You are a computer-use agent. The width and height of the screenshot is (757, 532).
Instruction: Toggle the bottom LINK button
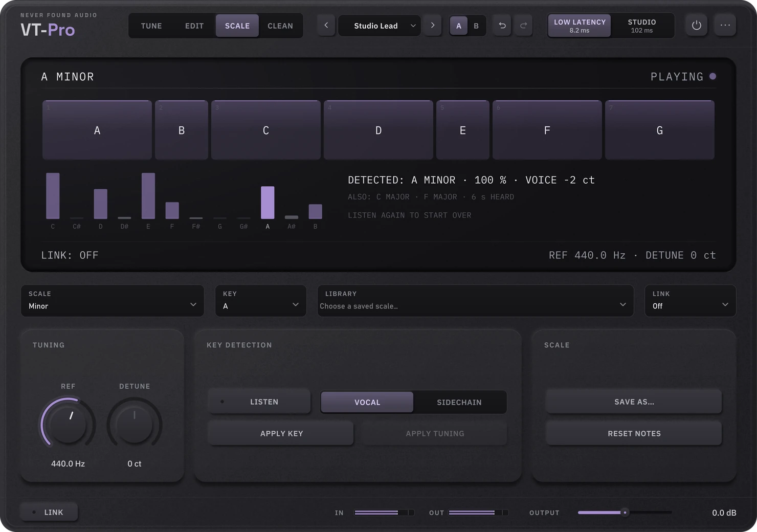coord(49,512)
